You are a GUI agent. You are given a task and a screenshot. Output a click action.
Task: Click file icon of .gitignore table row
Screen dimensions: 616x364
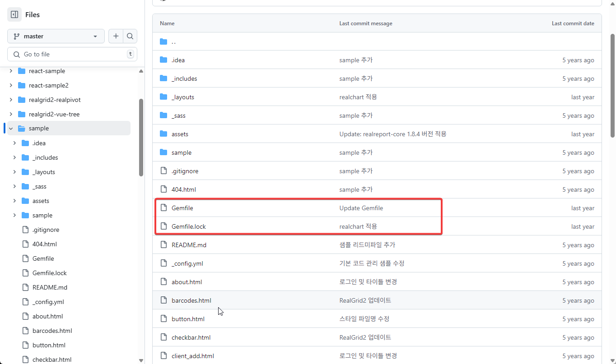(163, 171)
